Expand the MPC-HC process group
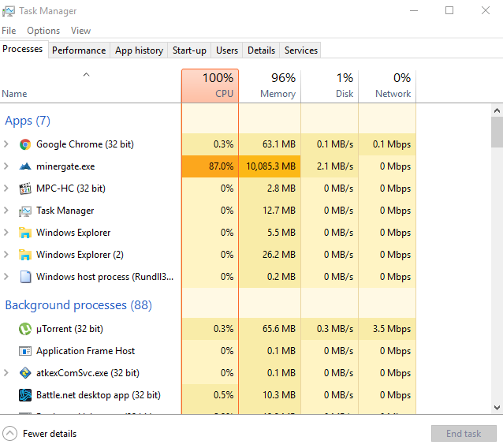Image resolution: width=503 pixels, height=448 pixels. [x=6, y=189]
